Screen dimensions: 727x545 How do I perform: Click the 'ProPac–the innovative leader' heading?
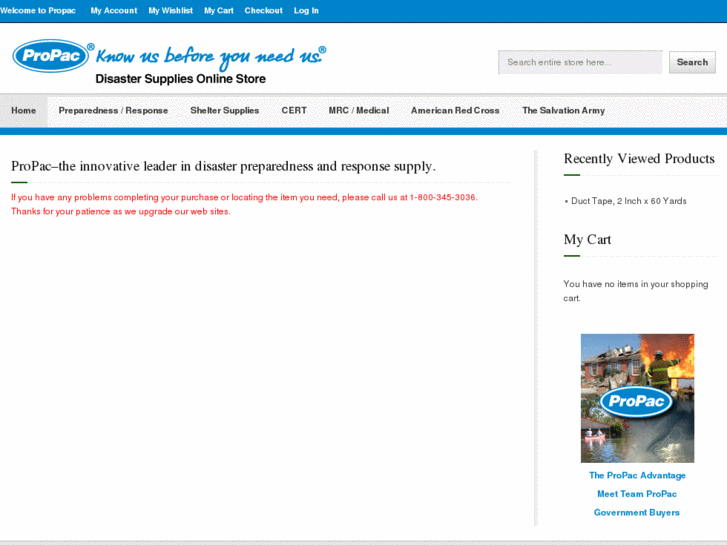point(223,166)
